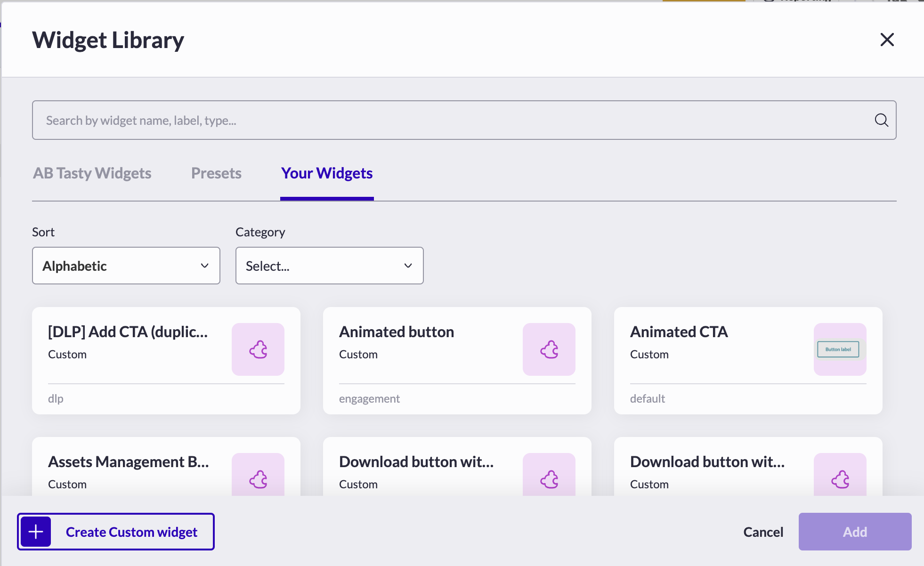Open the Presets tab
The width and height of the screenshot is (924, 566).
pos(216,173)
